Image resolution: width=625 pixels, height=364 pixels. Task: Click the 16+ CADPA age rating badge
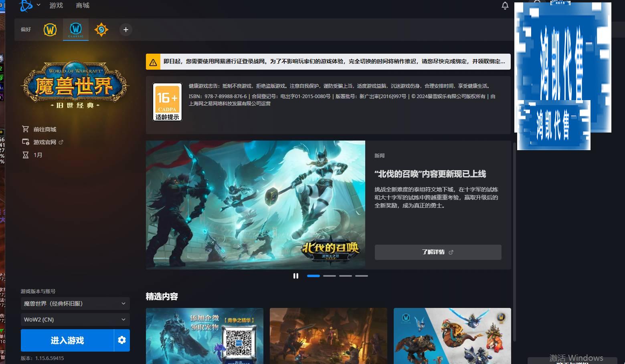[x=167, y=102]
